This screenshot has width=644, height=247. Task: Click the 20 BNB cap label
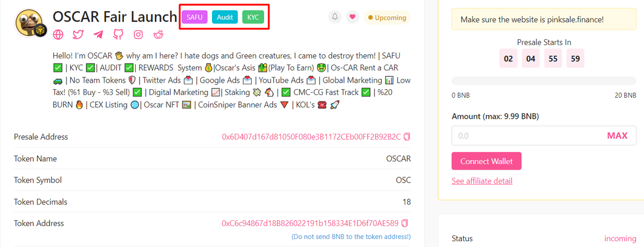click(x=625, y=95)
